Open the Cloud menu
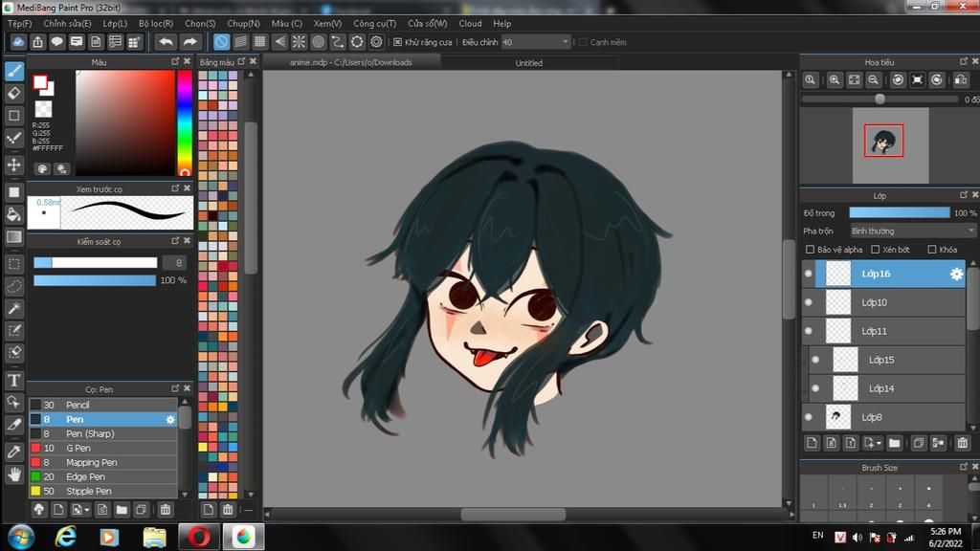This screenshot has height=551, width=980. pyautogui.click(x=470, y=23)
